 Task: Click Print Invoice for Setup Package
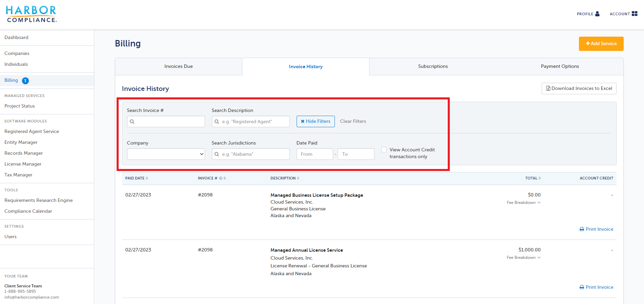pyautogui.click(x=597, y=229)
